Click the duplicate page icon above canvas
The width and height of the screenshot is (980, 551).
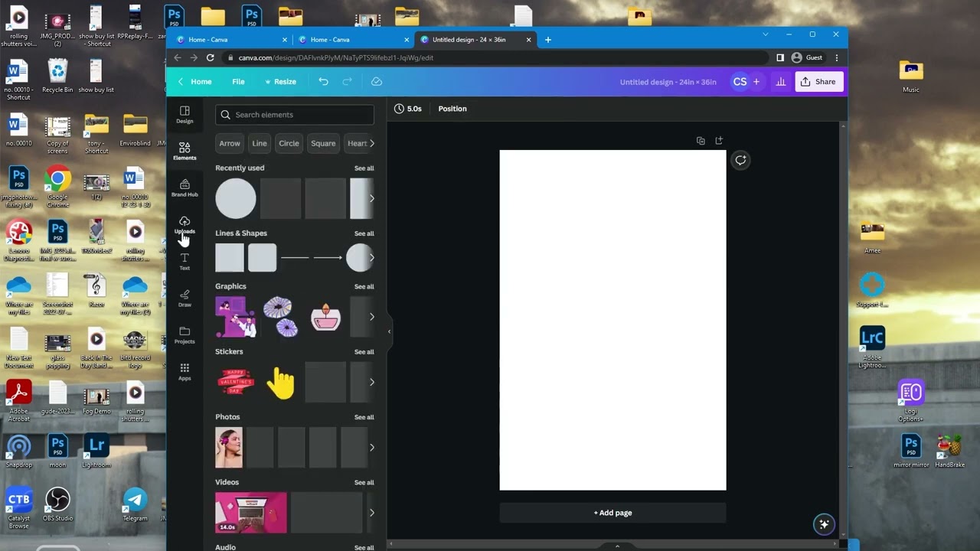(x=701, y=141)
